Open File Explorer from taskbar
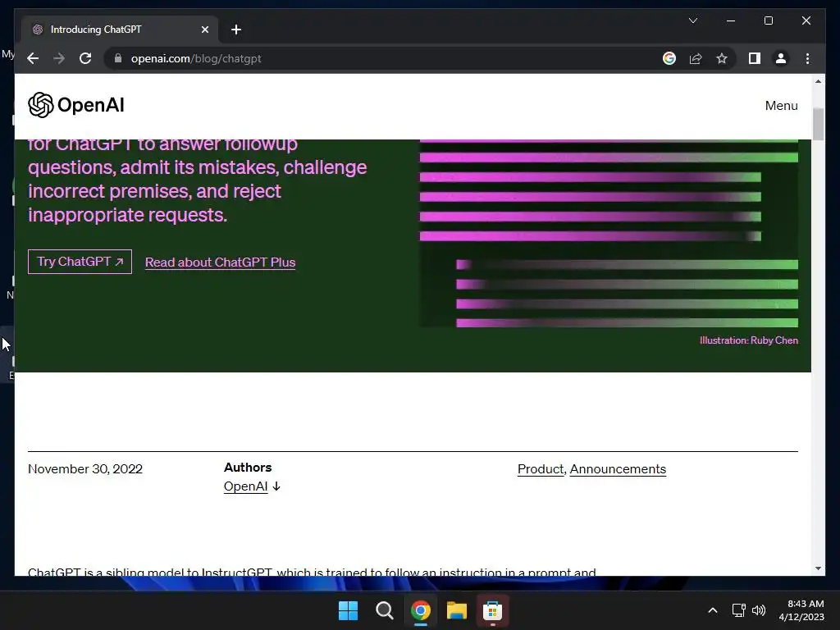 tap(456, 610)
